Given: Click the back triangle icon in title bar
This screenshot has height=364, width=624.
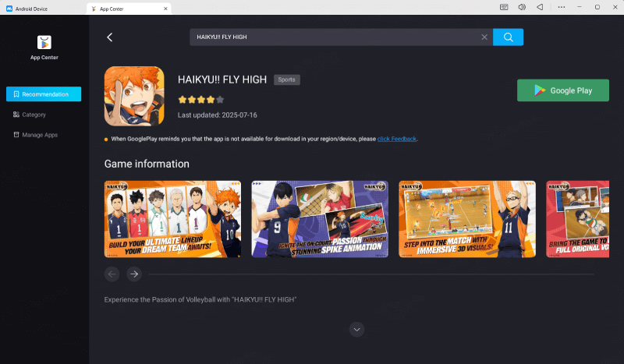Looking at the screenshot, I should 540,7.
